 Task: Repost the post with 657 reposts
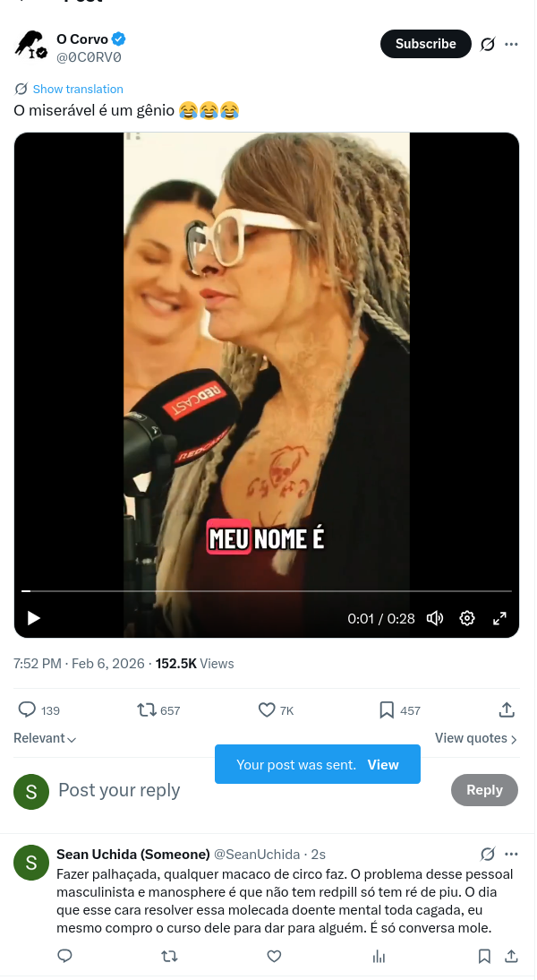click(x=147, y=709)
